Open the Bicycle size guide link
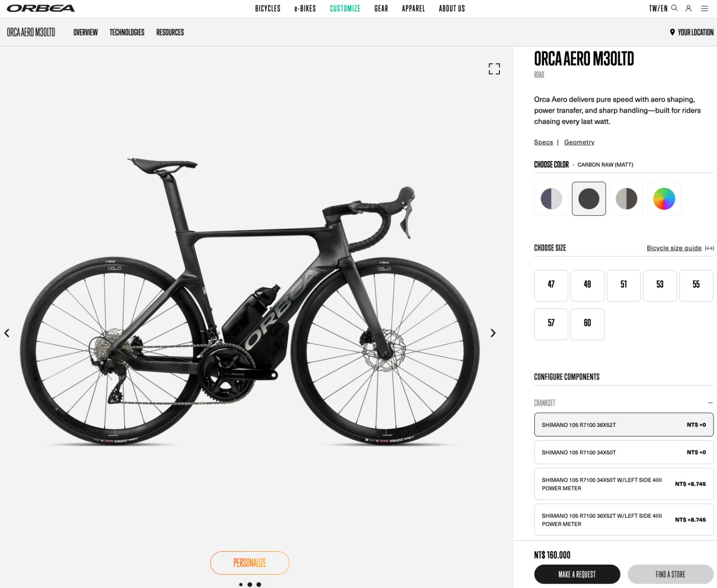717x588 pixels. (x=674, y=248)
